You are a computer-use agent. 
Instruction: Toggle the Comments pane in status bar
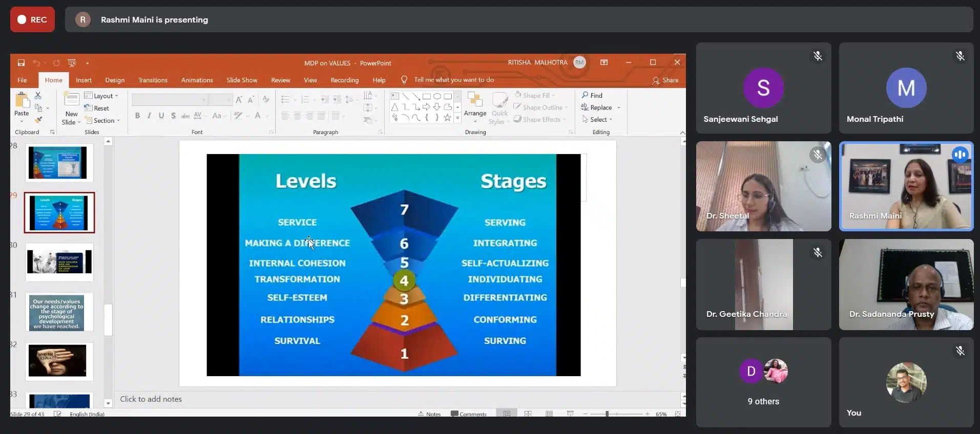click(468, 414)
